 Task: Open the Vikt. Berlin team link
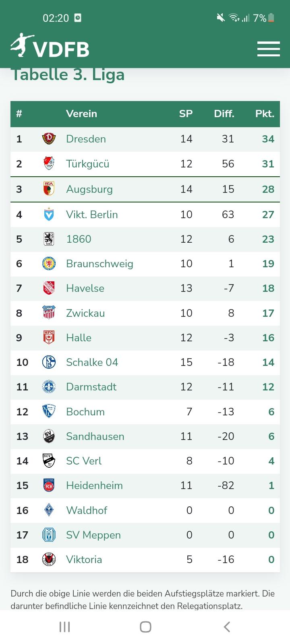[x=92, y=215]
